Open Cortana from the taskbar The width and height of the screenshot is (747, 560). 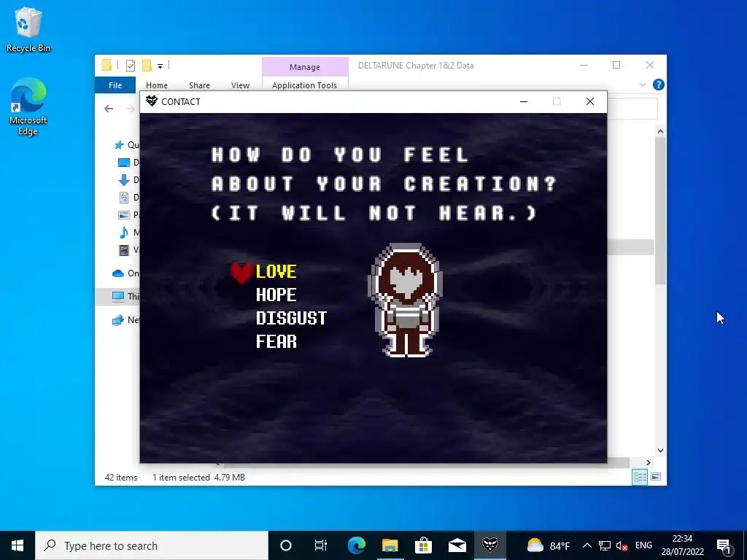coord(286,545)
